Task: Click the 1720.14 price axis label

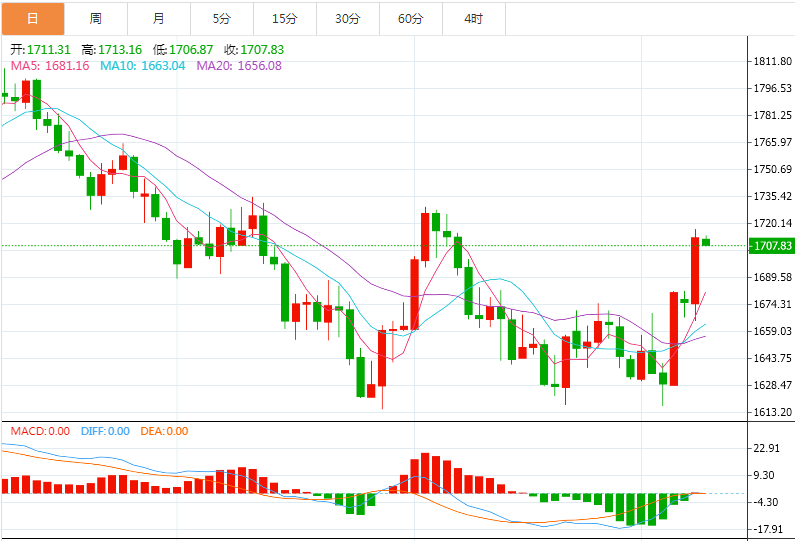Action: tap(773, 223)
